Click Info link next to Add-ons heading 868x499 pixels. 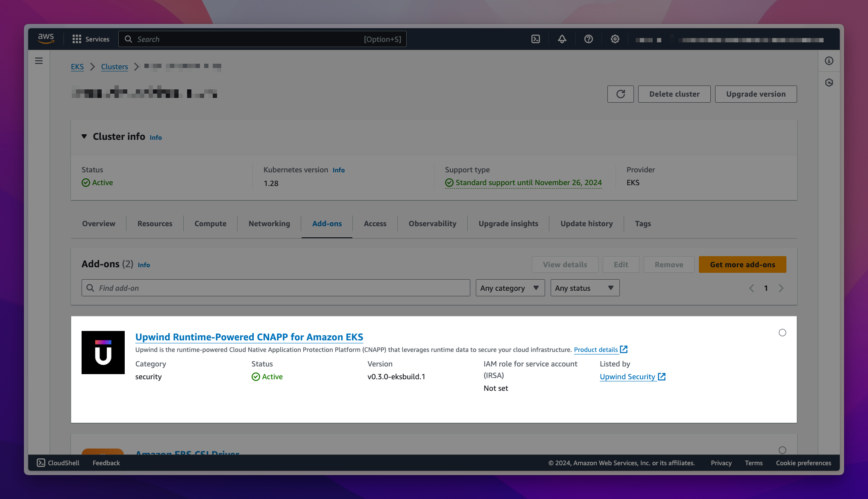(144, 265)
